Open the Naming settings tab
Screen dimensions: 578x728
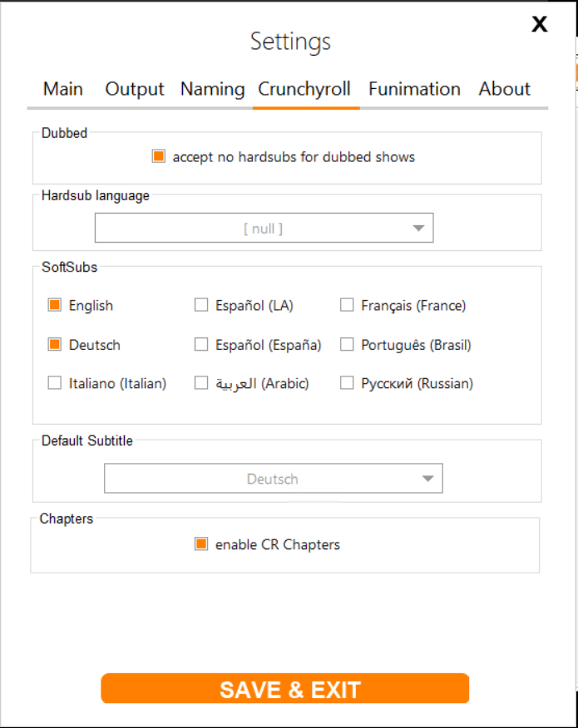click(x=212, y=89)
